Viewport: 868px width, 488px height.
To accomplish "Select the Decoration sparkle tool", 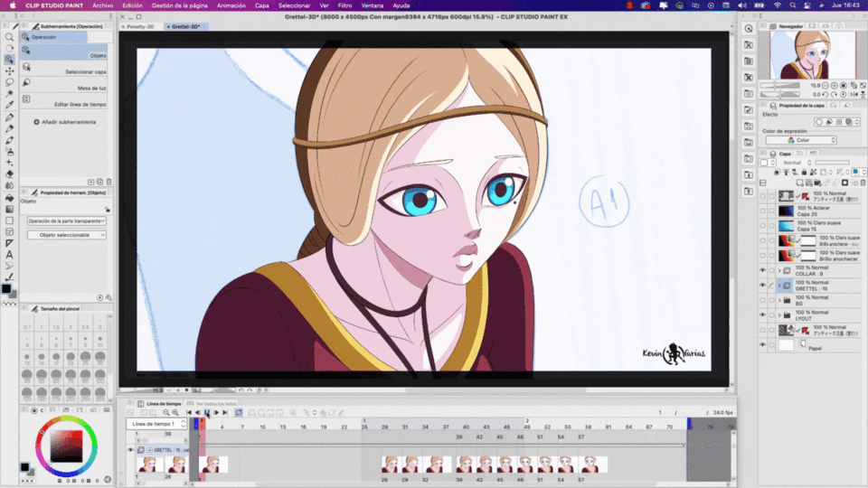I will [x=9, y=163].
